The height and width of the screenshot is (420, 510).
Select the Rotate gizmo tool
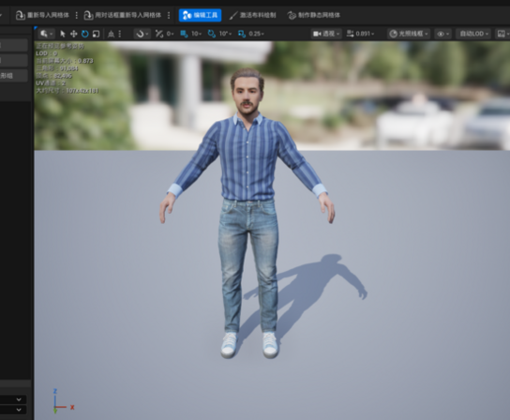point(85,34)
